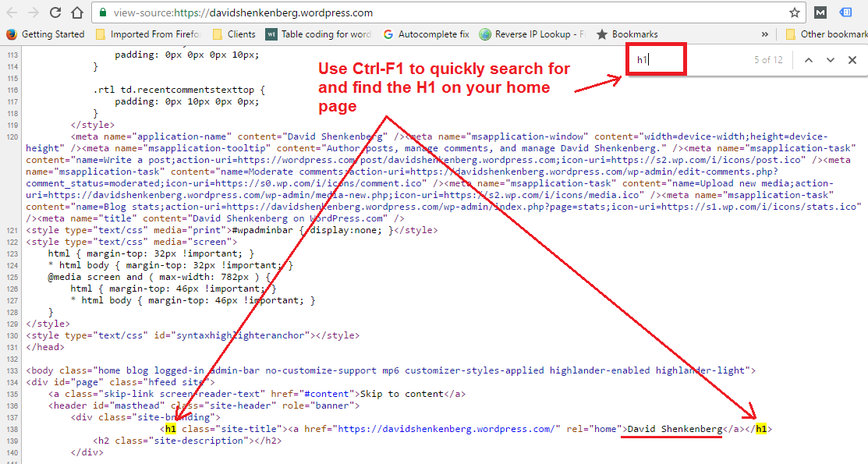The width and height of the screenshot is (868, 464).
Task: Open the blue extension icon in the toolbar
Action: click(845, 12)
